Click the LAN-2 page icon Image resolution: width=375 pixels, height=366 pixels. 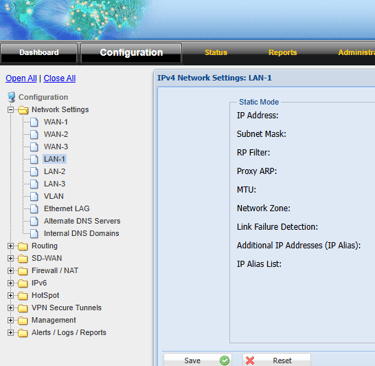34,171
